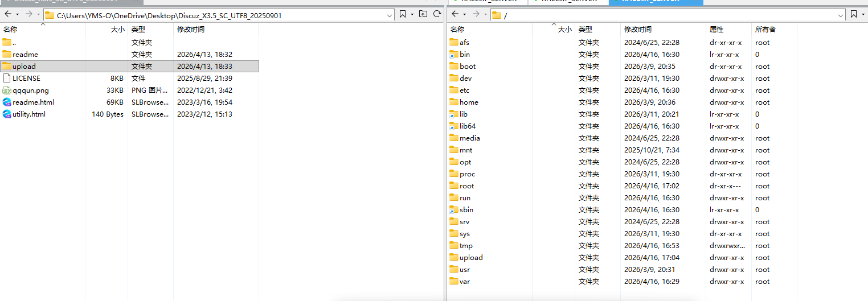Image resolution: width=868 pixels, height=301 pixels.
Task: Select the var folder name
Action: [465, 282]
